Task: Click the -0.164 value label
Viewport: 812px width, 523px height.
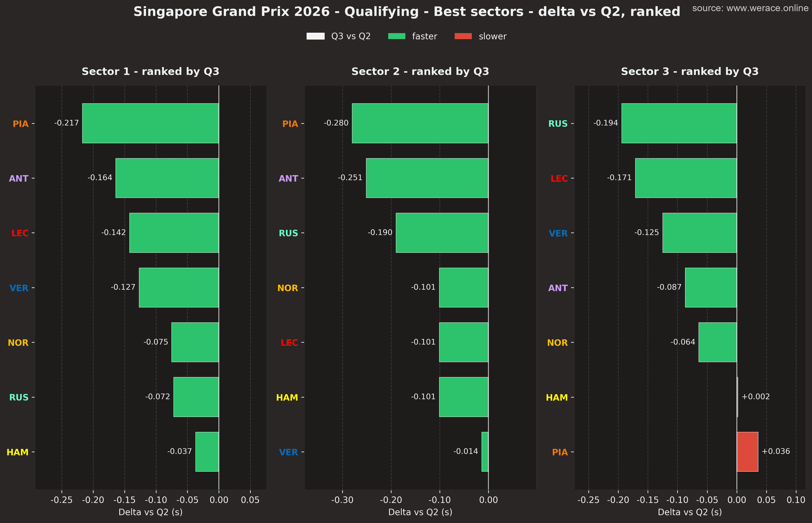Action: (x=100, y=178)
